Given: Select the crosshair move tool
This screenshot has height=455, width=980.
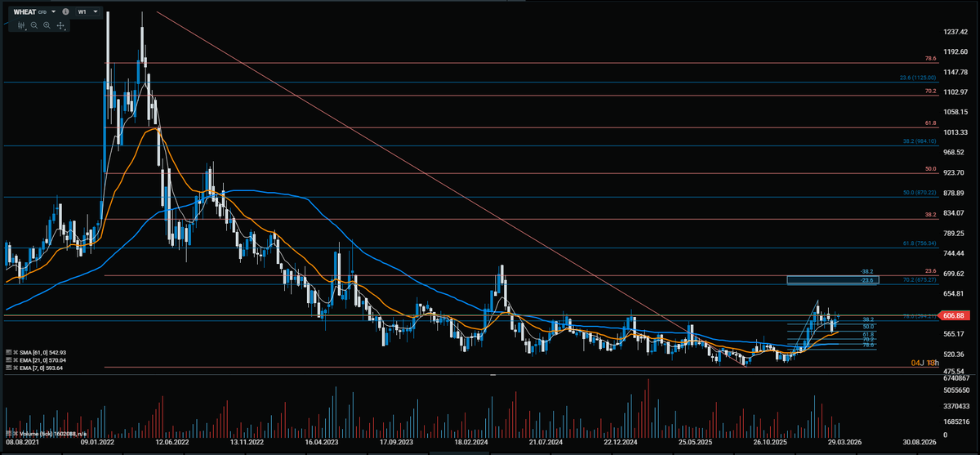Looking at the screenshot, I should [x=60, y=25].
